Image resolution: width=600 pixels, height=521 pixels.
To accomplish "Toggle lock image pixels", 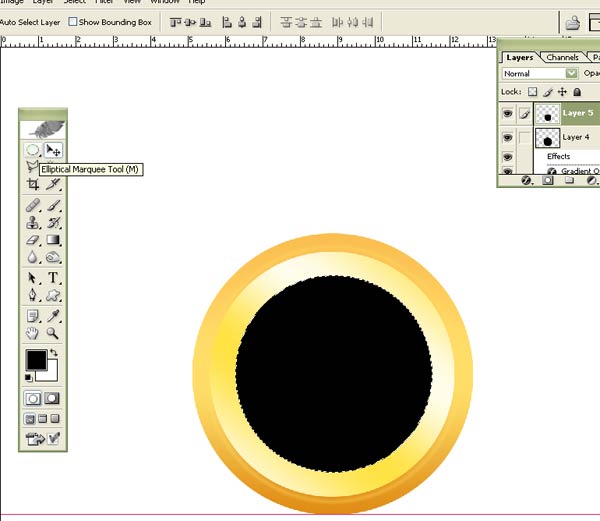I will tap(548, 92).
